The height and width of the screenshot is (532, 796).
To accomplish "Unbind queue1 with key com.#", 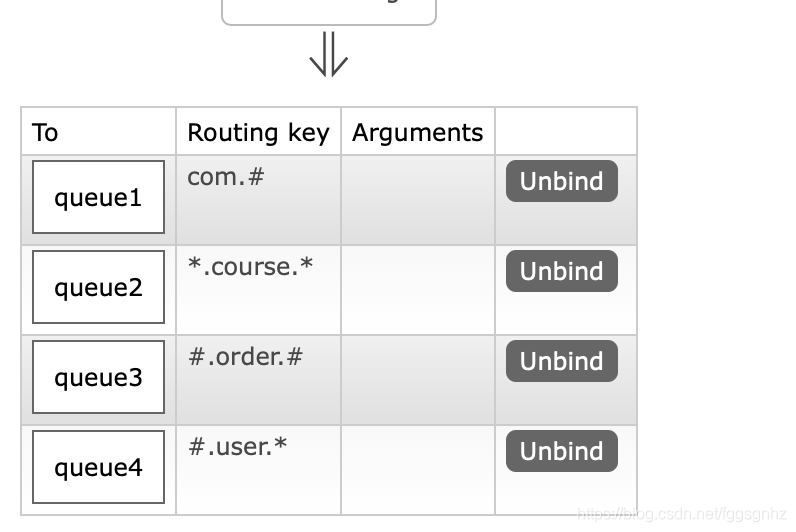I will tap(561, 181).
